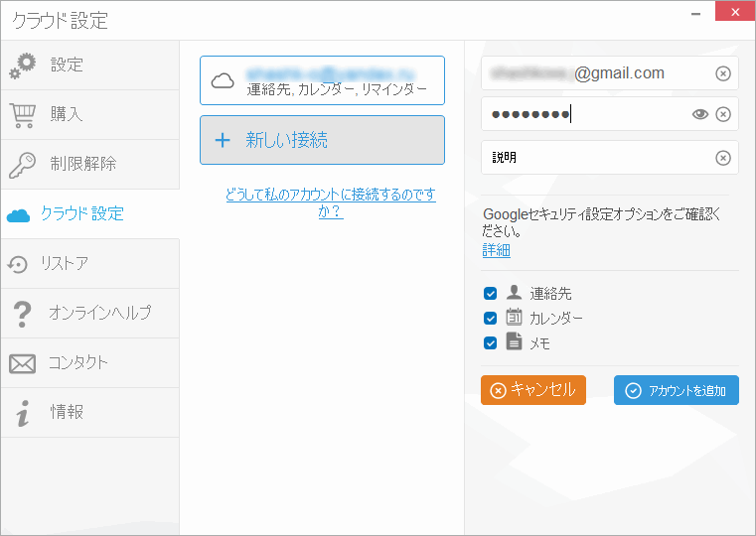This screenshot has height=536, width=756.
Task: Open the 情報 info section
Action: [x=90, y=412]
